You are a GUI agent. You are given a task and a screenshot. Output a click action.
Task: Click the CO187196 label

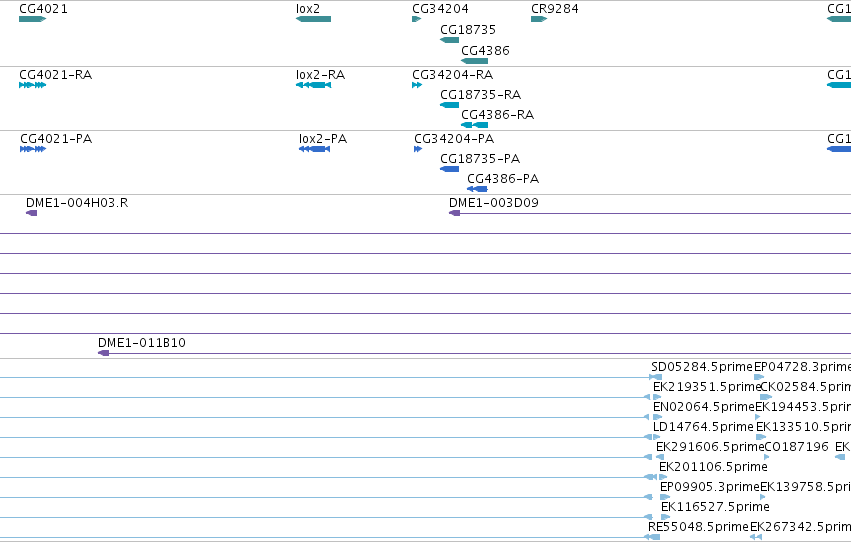pyautogui.click(x=796, y=447)
